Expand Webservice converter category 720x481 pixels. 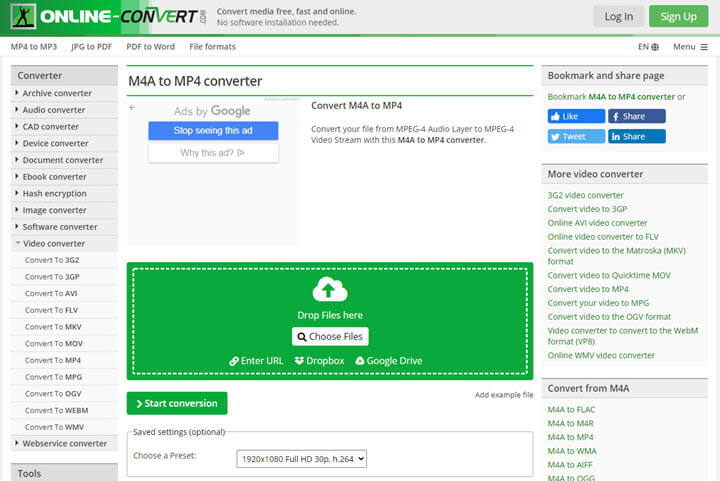point(64,444)
